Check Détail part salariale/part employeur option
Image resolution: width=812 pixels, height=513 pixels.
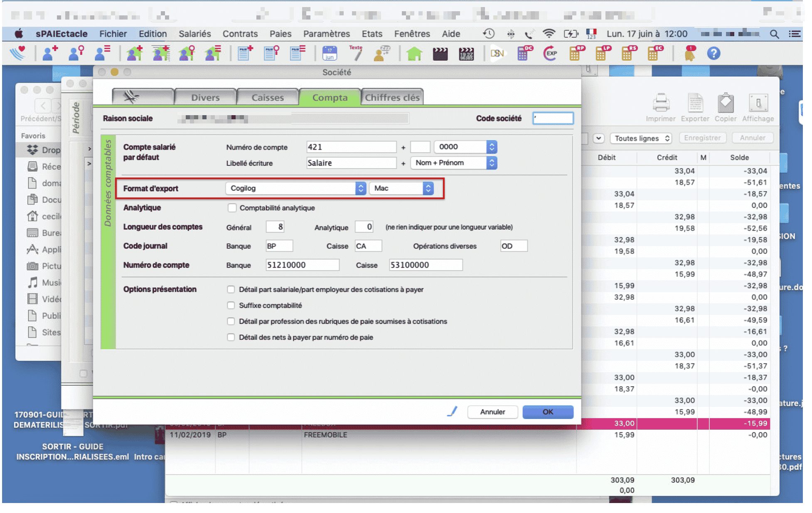231,289
